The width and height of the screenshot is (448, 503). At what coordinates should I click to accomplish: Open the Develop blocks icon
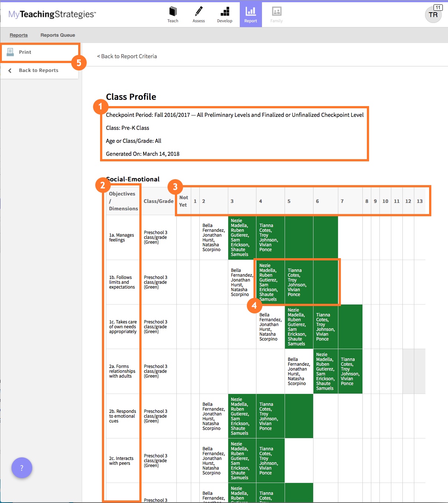(x=225, y=11)
